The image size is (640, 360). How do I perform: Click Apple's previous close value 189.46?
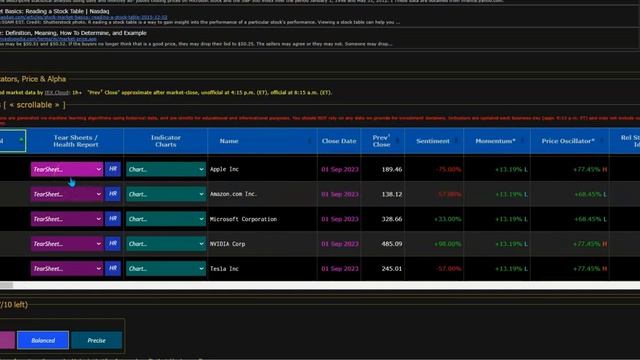click(x=392, y=169)
